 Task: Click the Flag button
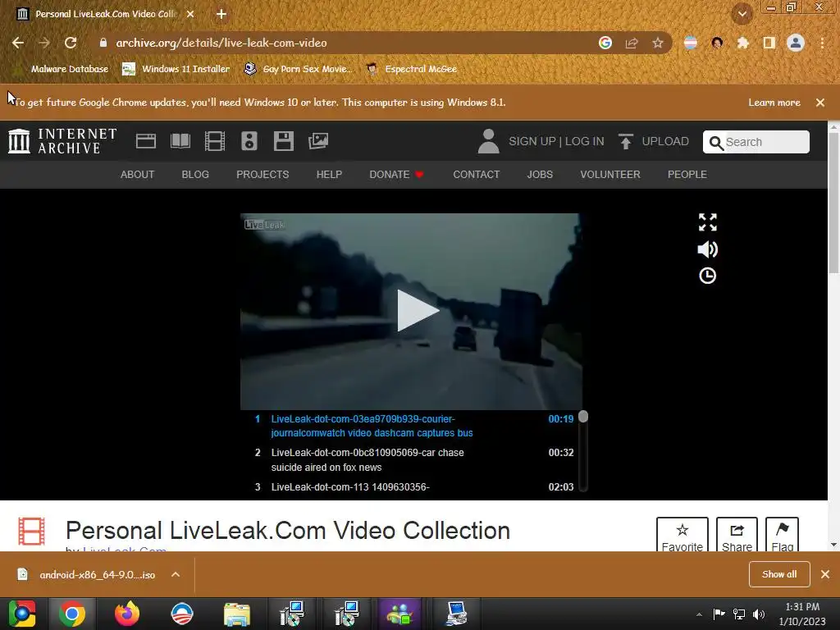[x=782, y=535]
